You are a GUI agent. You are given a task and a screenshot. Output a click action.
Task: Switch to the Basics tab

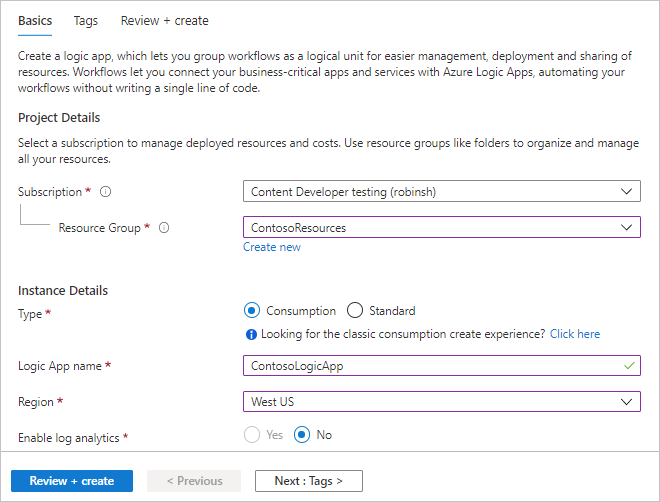[x=36, y=21]
